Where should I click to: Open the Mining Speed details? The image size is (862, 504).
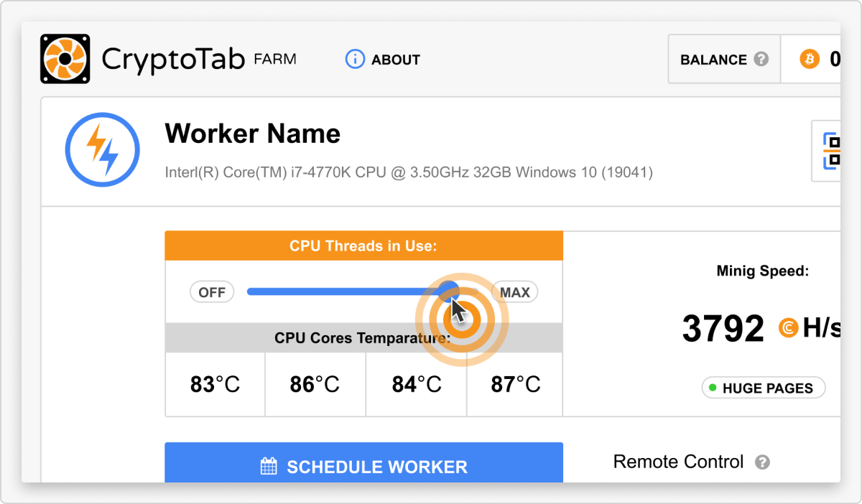pos(763,271)
